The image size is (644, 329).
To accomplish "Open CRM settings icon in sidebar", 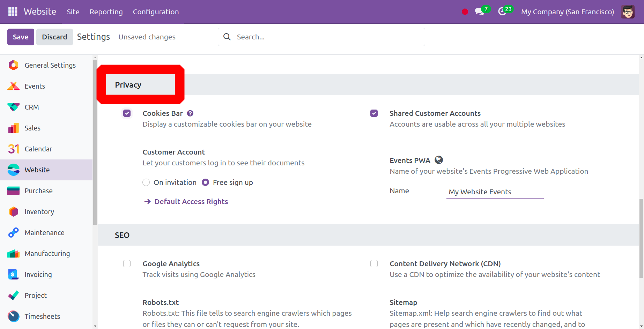I will point(13,107).
